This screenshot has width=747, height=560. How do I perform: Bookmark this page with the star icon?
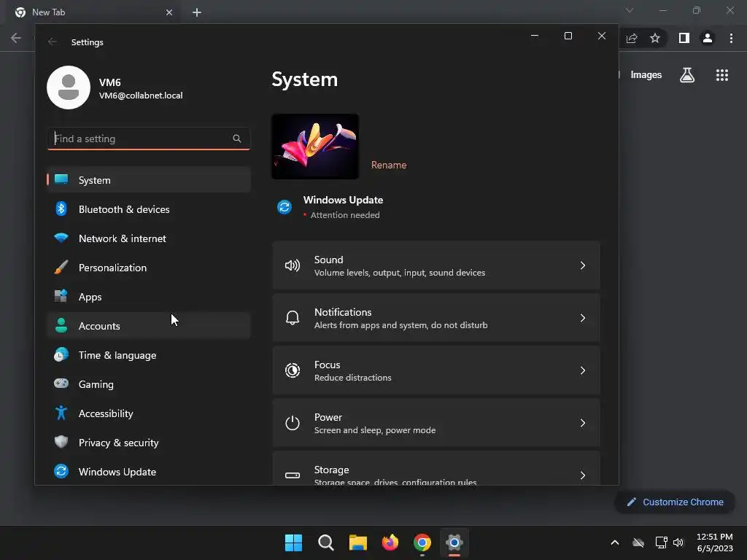coord(655,38)
